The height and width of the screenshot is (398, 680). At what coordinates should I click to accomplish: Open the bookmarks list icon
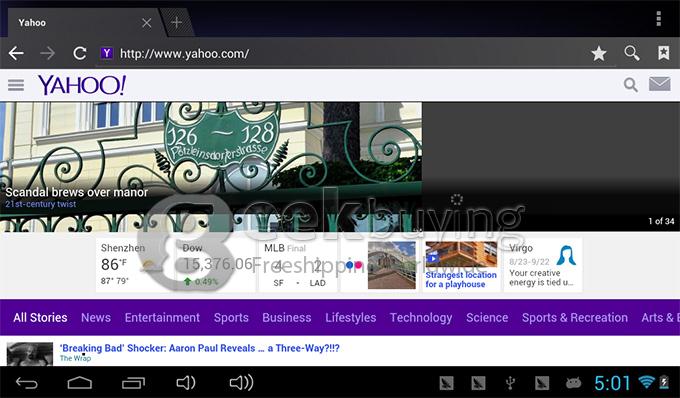pos(664,53)
